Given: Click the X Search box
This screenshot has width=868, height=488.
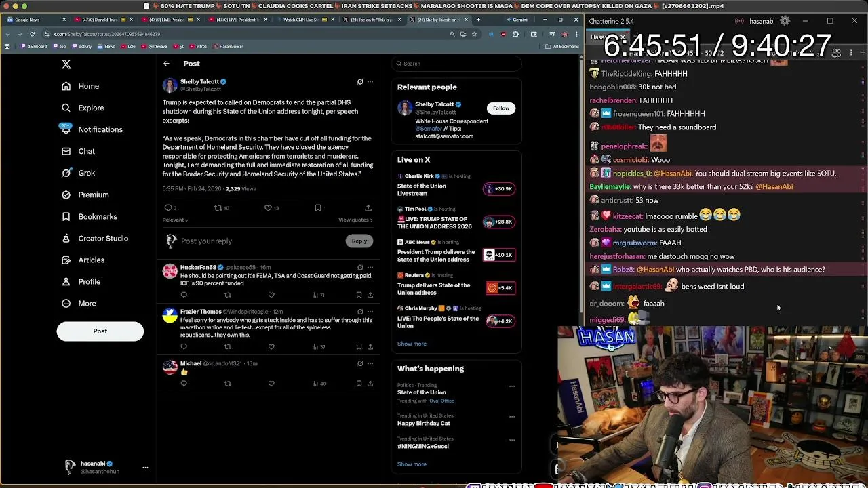Looking at the screenshot, I should pos(456,64).
